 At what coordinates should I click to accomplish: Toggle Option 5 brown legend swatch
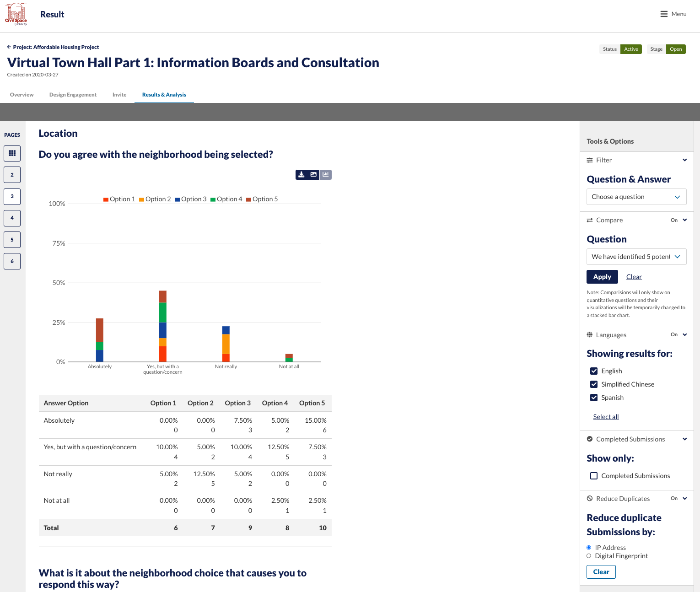(x=248, y=199)
